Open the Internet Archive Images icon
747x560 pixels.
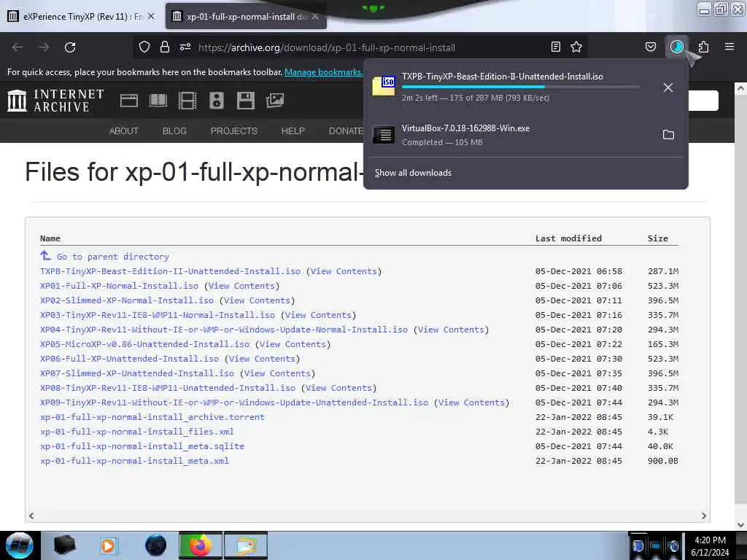tap(275, 101)
